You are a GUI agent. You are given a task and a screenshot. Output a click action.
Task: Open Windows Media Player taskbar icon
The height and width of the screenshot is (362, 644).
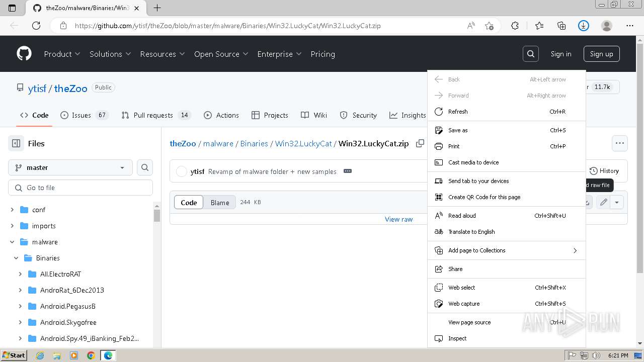pyautogui.click(x=74, y=355)
